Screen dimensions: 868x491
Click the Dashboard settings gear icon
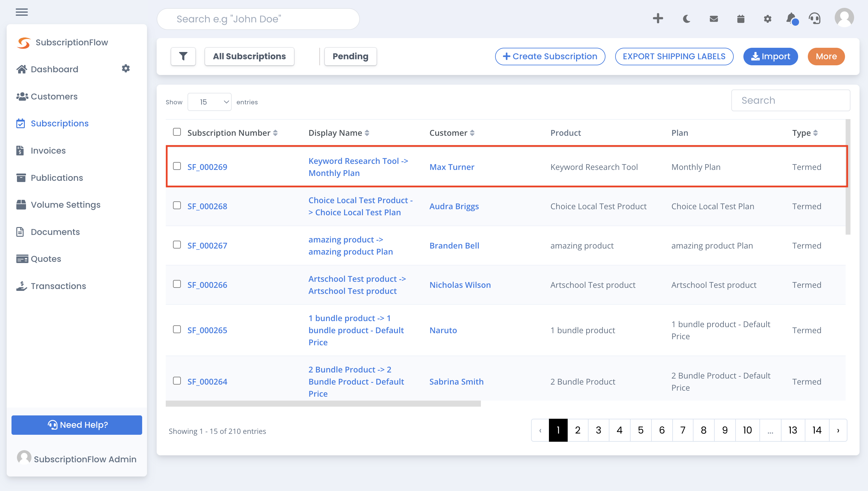126,68
